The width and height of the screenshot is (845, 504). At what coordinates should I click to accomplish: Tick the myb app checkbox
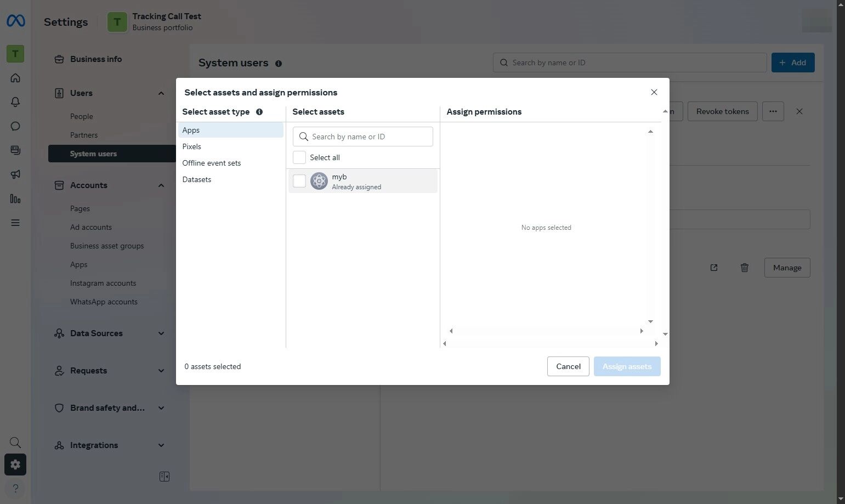coord(299,181)
